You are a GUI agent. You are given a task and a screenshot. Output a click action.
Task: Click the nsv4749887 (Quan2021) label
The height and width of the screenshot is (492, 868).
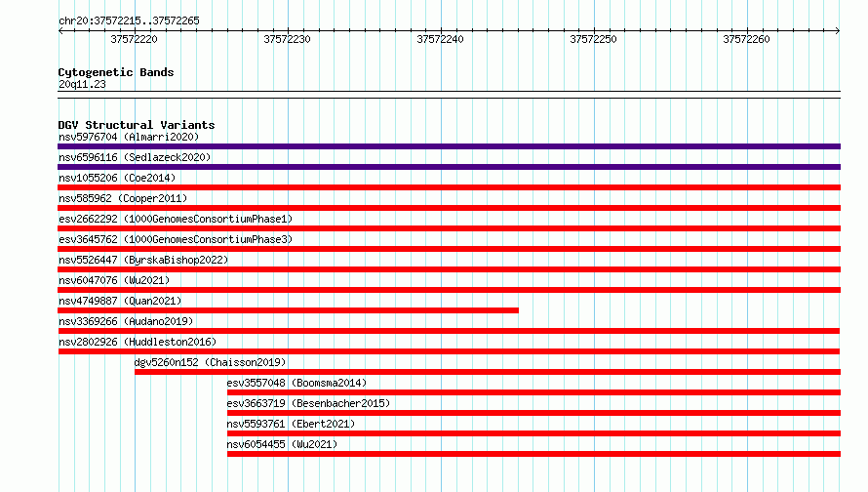tap(120, 301)
